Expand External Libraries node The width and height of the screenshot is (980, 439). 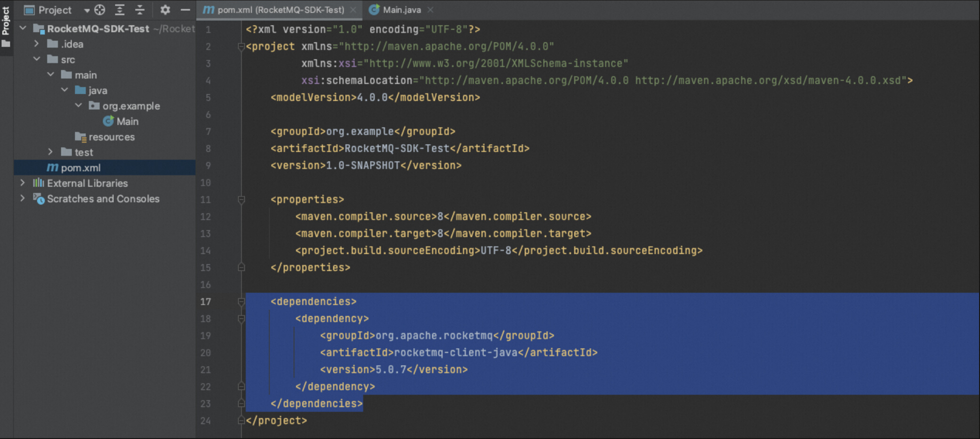(x=23, y=183)
